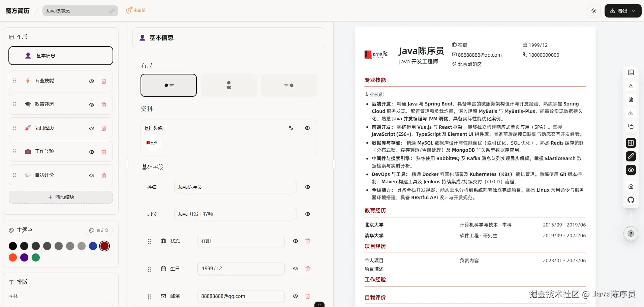
Task: Click the drag handle of 专业技能 module
Action: [x=14, y=81]
